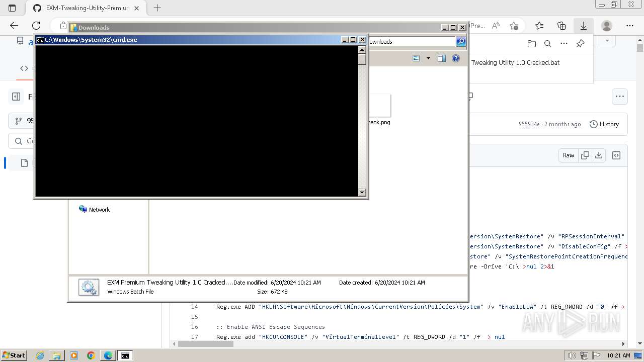Image resolution: width=644 pixels, height=362 pixels.
Task: Switch to cmd window via taskbar
Action: pos(125,355)
